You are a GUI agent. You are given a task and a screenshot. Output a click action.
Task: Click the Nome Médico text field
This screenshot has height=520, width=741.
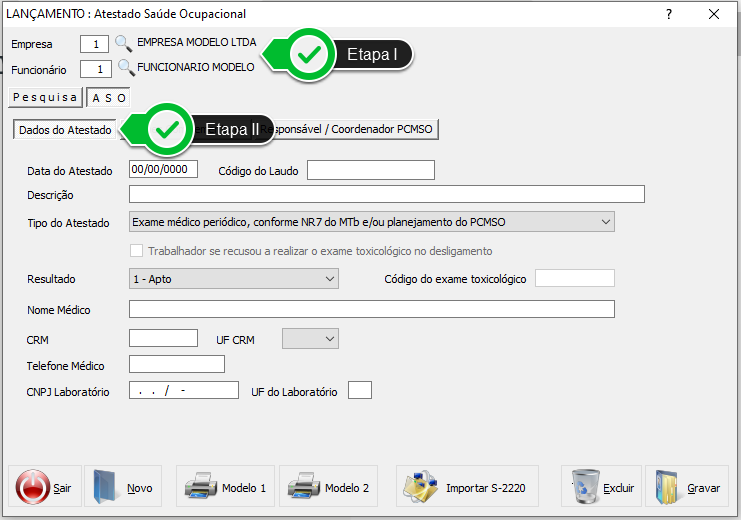click(371, 310)
